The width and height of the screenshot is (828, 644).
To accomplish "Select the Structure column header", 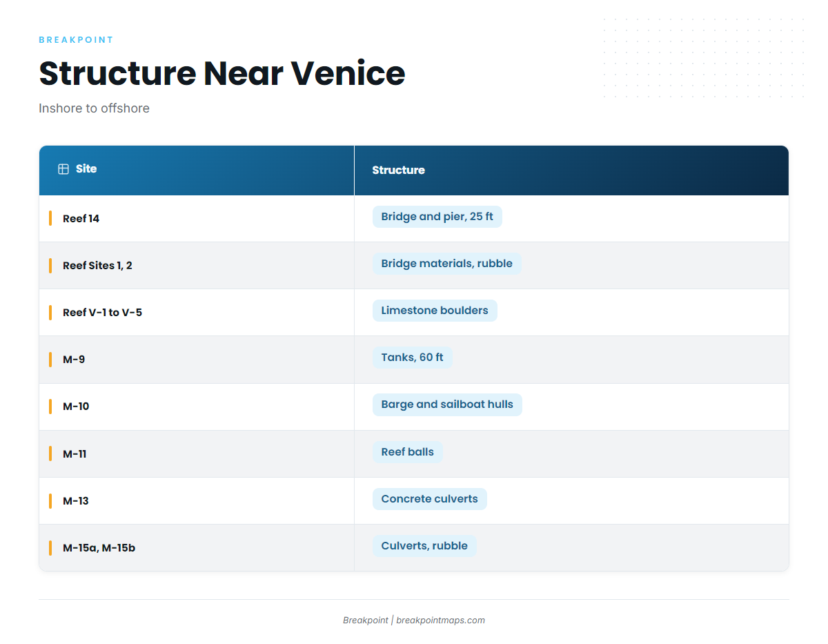I will click(571, 170).
